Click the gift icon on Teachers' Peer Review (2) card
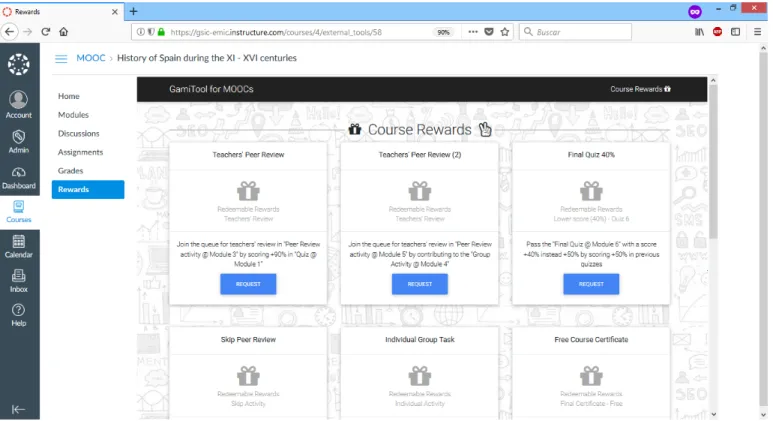Viewport: 773px width, 421px height. (420, 191)
